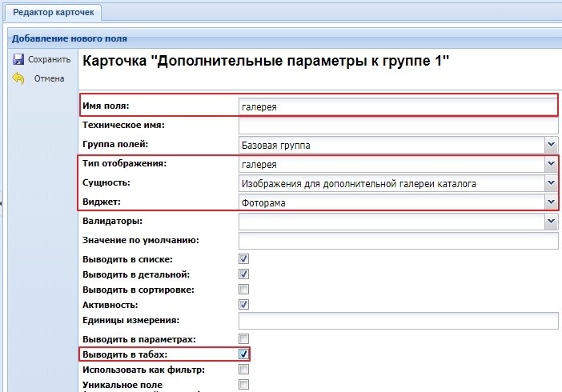
Task: Expand the Валидаторы dropdown
Action: (551, 222)
